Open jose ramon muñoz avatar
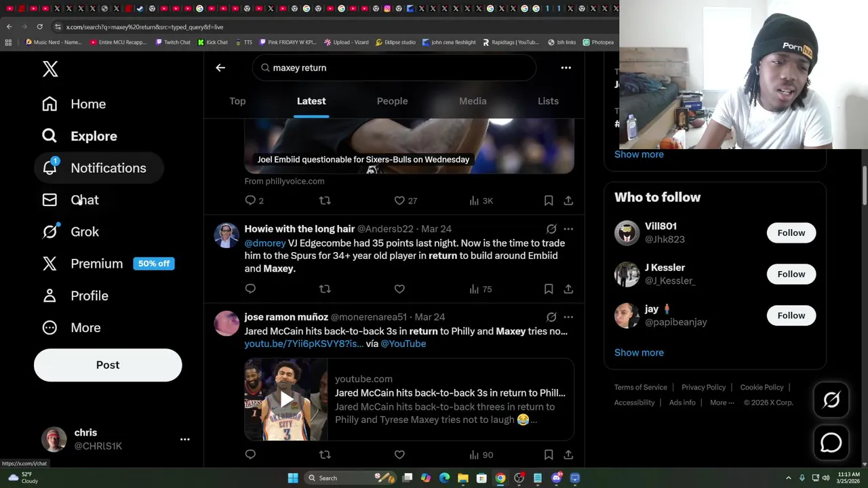 [226, 323]
